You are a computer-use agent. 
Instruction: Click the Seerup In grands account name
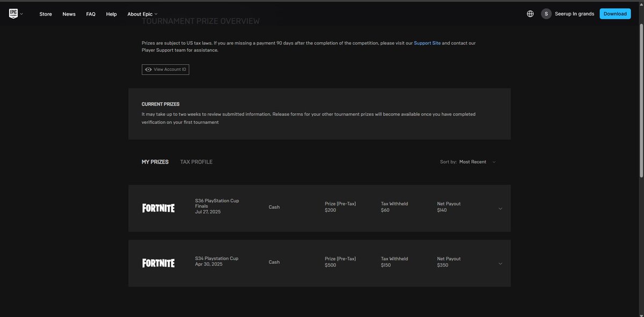[575, 14]
